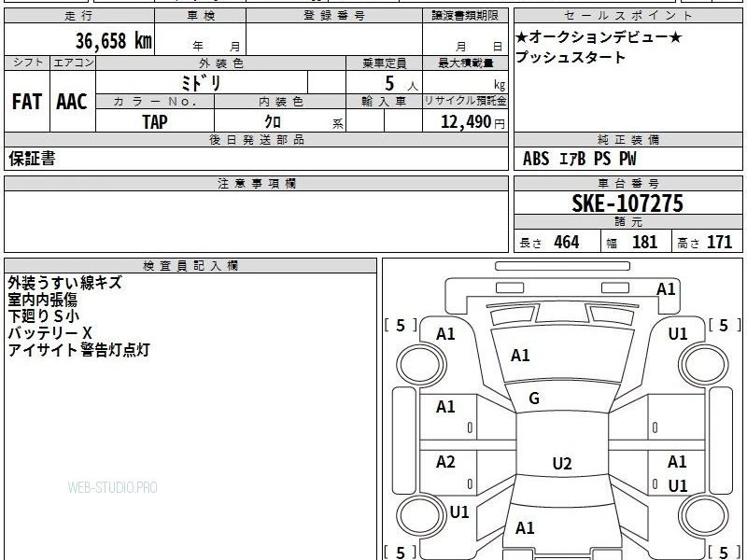The image size is (747, 560).
Task: Click the 最大積載量 header
Action: [x=465, y=63]
